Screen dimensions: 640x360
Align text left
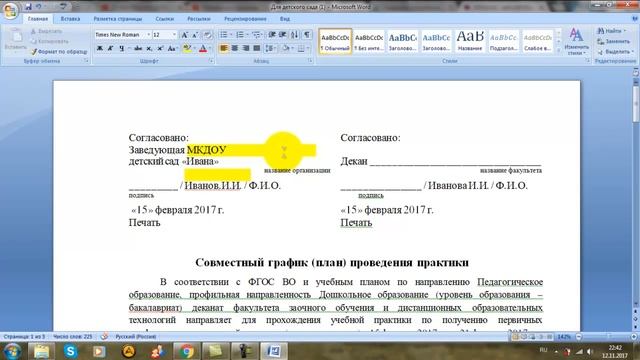pyautogui.click(x=224, y=49)
